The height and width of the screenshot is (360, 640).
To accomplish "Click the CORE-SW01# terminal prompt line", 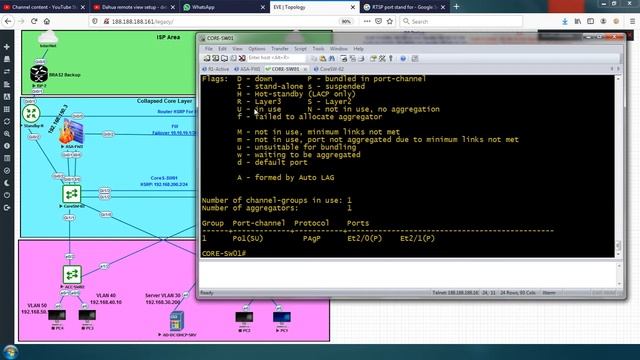I will pos(224,253).
